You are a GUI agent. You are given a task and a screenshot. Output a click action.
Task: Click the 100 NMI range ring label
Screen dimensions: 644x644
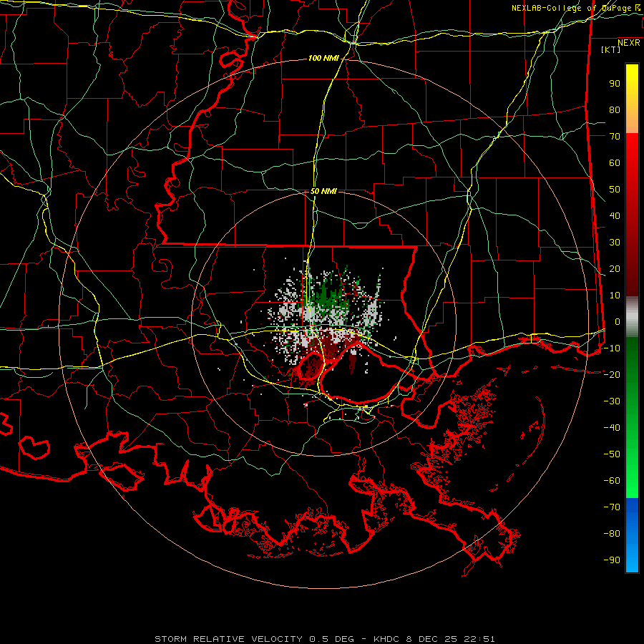(323, 59)
